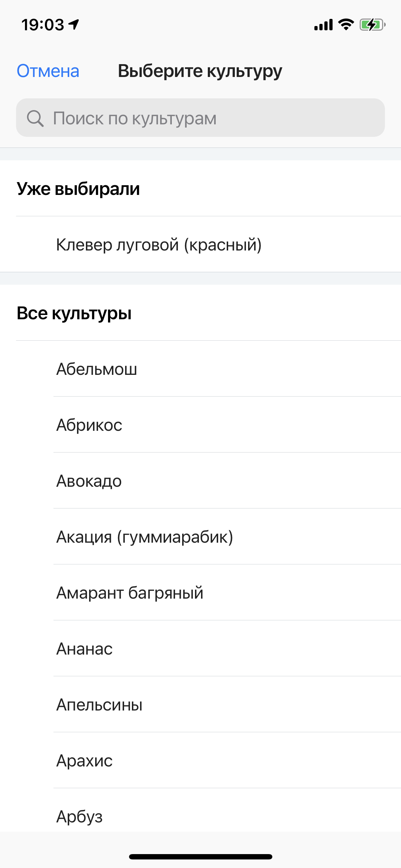The width and height of the screenshot is (401, 868).
Task: Tap the home indicator bar
Action: (x=201, y=857)
